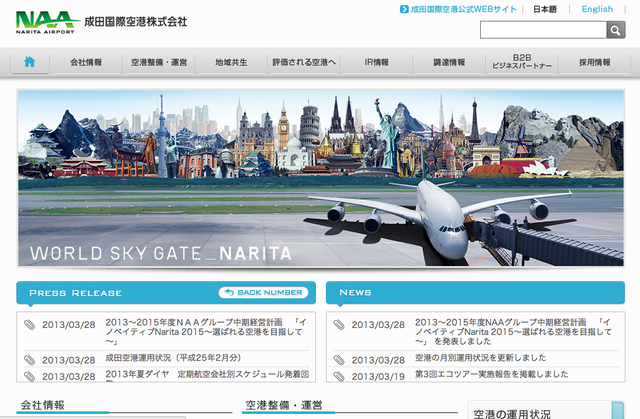This screenshot has width=640, height=419.
Task: Click the NAA Narita Airport logo
Action: point(48,22)
